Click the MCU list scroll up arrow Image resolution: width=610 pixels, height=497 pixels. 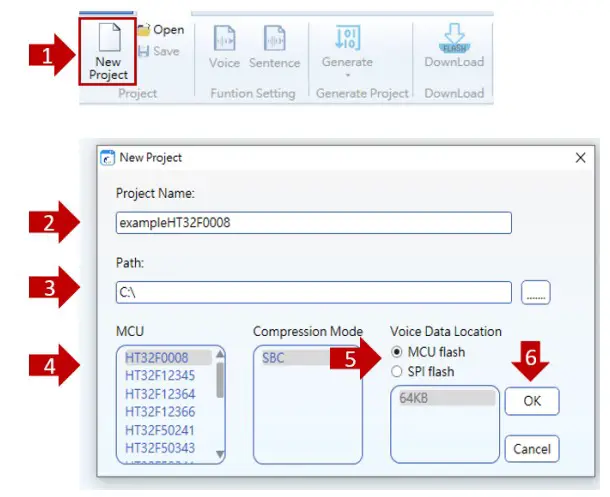click(220, 354)
